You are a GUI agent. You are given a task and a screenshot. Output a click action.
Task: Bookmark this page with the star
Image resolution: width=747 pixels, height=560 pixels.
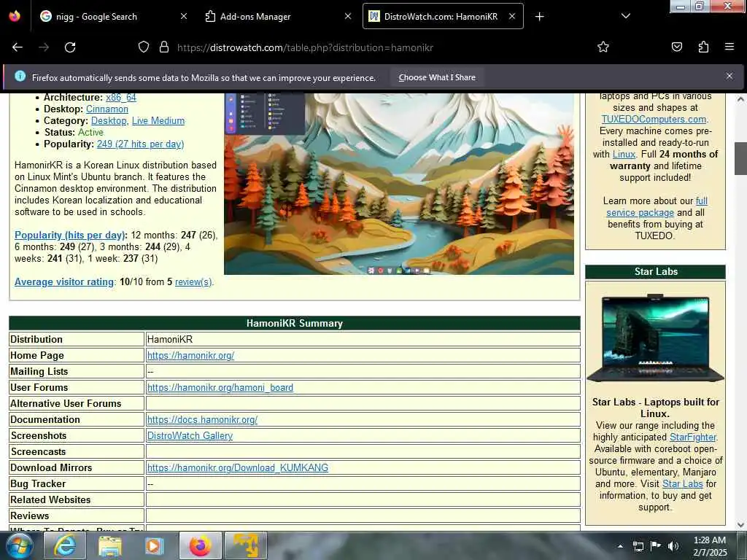[x=603, y=47]
